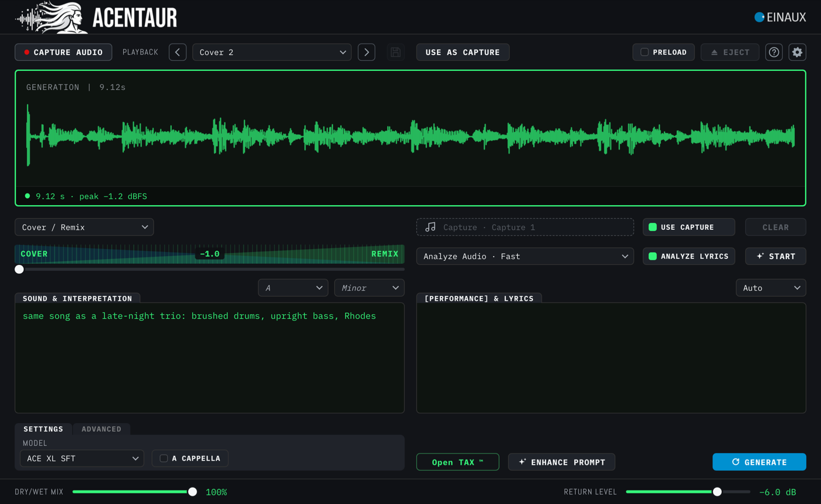
Task: Click the 'GENERATION | 9.12s' label
Action: click(x=76, y=87)
